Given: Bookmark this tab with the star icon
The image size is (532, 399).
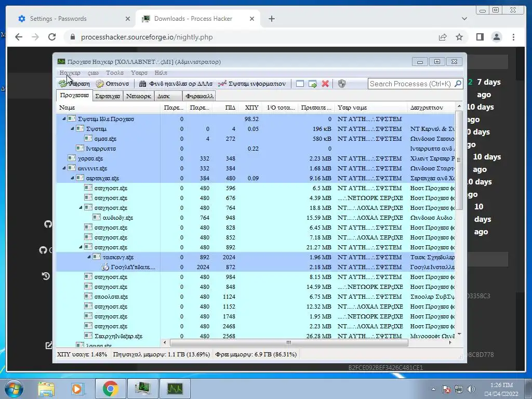Looking at the screenshot, I should pyautogui.click(x=459, y=37).
